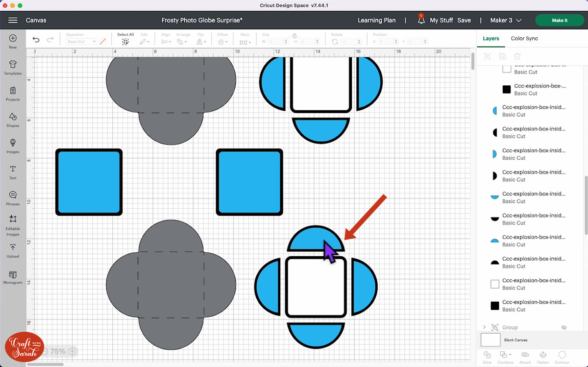588x367 pixels.
Task: Open the Templates panel
Action: [x=13, y=67]
